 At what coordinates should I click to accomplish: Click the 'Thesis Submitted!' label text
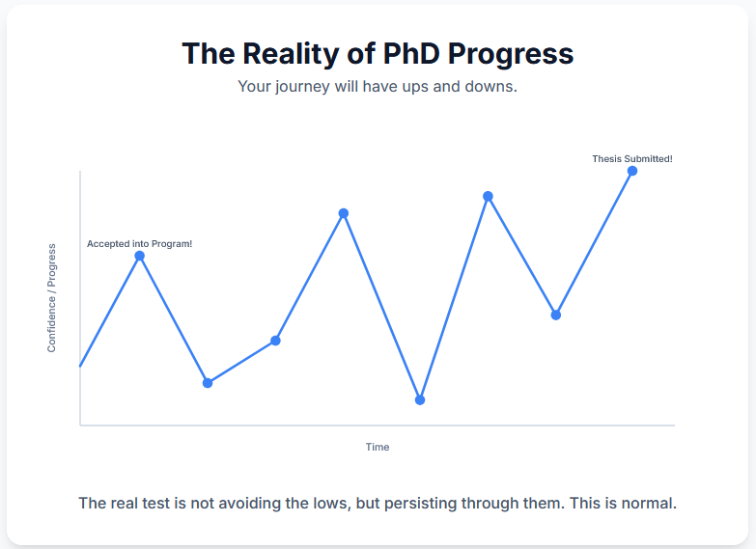coord(632,158)
